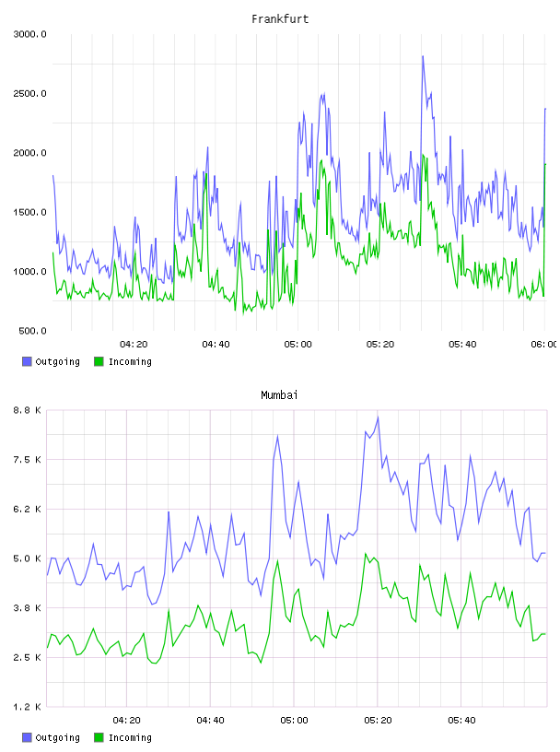Click the highest Outgoing peak in Frankfurt chart
The width and height of the screenshot is (560, 752).
tap(423, 56)
